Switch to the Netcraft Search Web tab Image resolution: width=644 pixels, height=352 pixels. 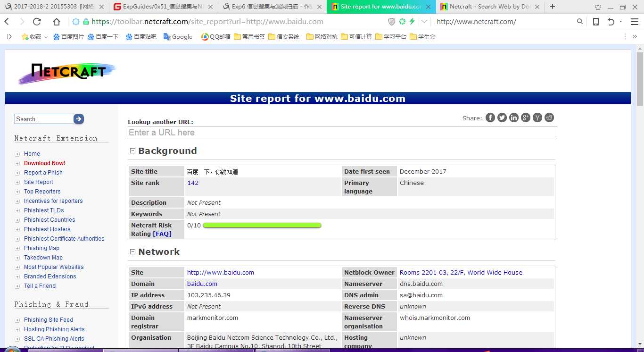[x=490, y=7]
